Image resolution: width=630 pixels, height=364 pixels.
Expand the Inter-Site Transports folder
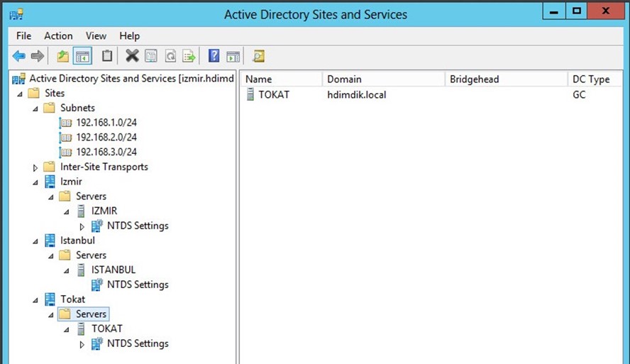[x=35, y=167]
